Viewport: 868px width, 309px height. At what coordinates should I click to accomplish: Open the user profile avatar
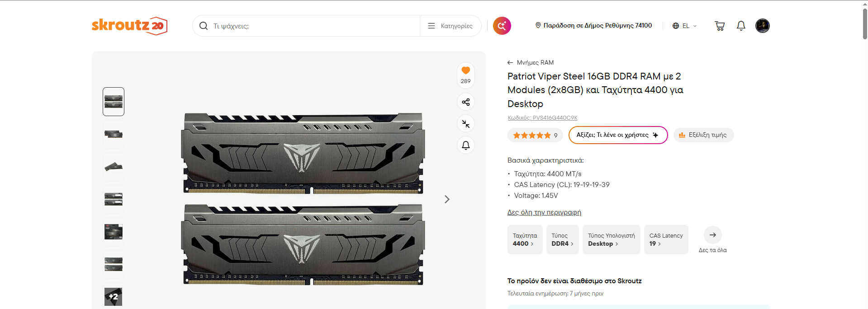763,26
